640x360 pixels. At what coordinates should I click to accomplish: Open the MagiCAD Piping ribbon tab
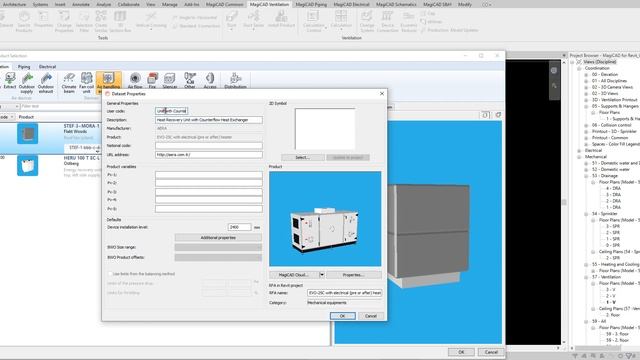coord(311,4)
